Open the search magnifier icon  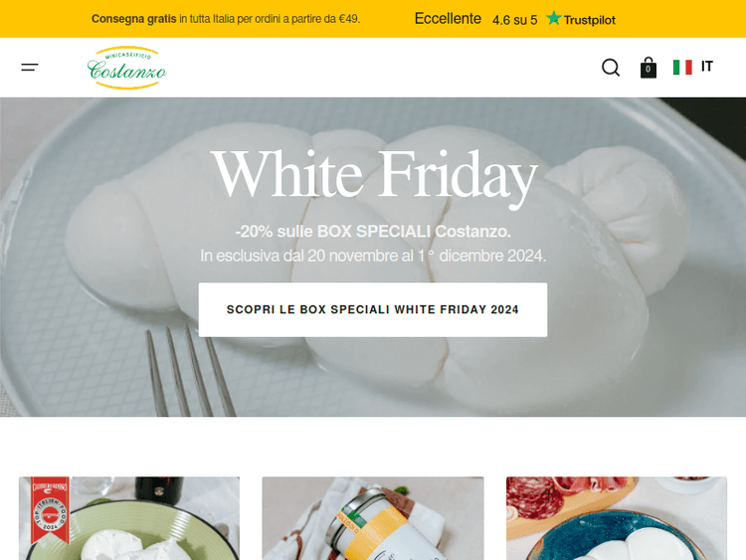[611, 67]
